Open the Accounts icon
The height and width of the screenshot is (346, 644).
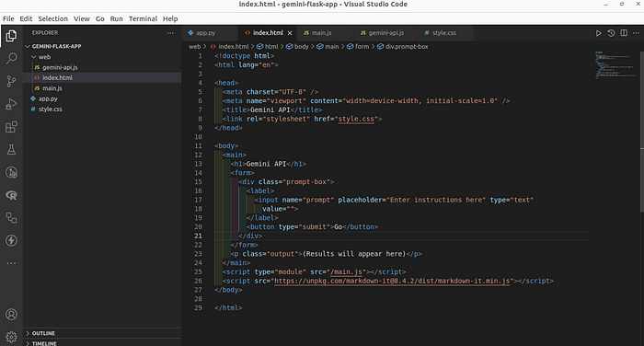pyautogui.click(x=11, y=315)
